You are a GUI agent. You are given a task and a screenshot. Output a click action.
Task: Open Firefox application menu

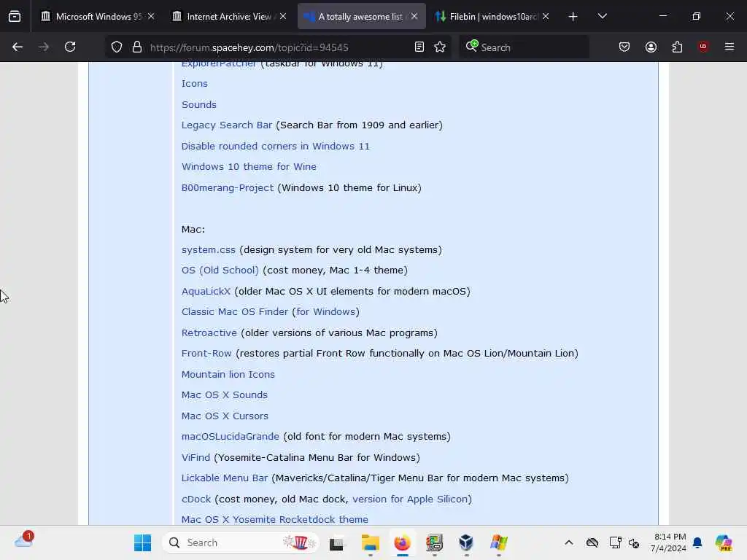(x=729, y=47)
